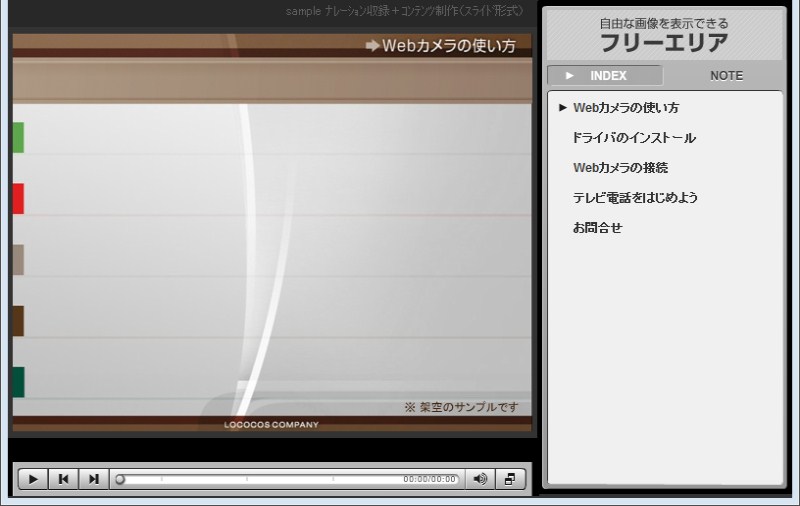The height and width of the screenshot is (506, 800).
Task: Click the フリーエリア banner image
Action: pyautogui.click(x=665, y=35)
